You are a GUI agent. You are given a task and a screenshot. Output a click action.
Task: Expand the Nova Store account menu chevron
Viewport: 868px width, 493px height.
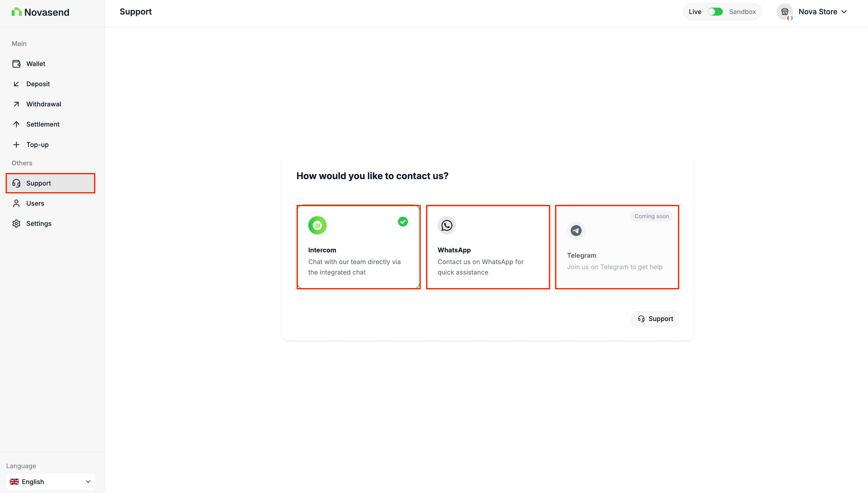click(844, 12)
